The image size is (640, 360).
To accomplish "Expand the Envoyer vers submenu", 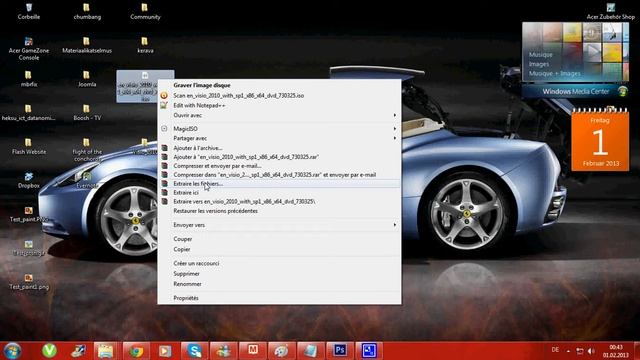I will [x=279, y=225].
